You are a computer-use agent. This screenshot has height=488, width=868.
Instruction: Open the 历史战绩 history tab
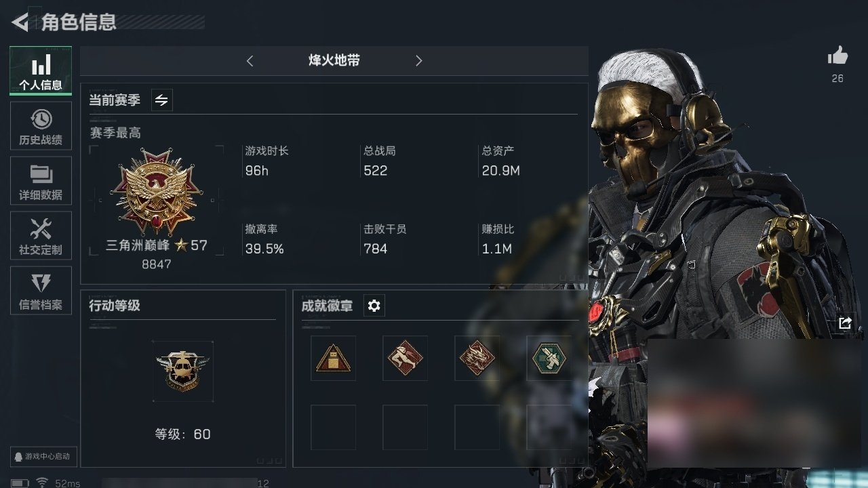coord(41,126)
